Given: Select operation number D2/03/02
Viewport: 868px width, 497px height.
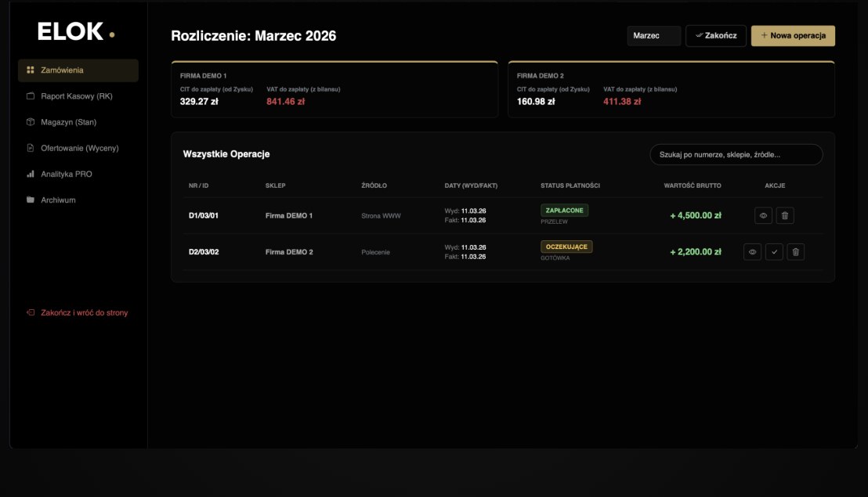Looking at the screenshot, I should pos(204,252).
